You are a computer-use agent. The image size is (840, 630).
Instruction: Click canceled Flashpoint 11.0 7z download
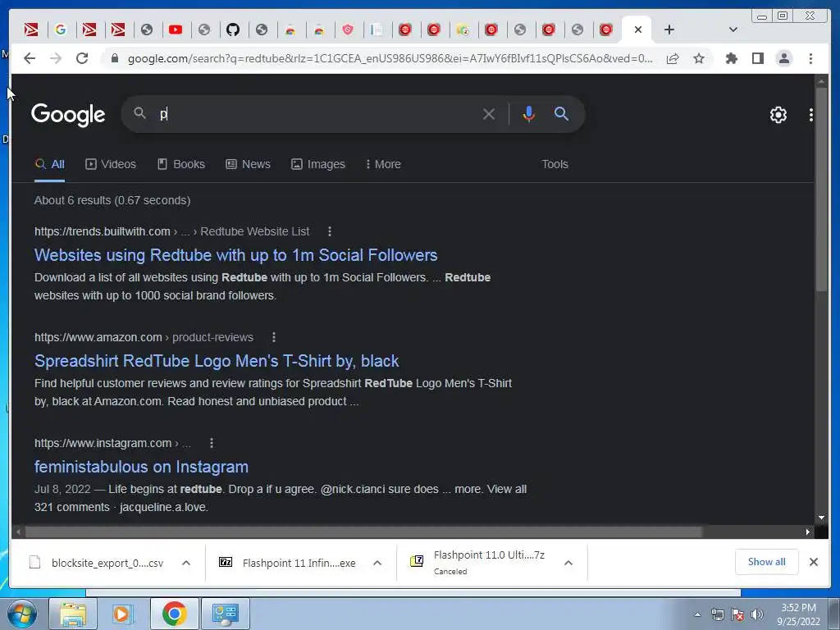tap(478, 562)
